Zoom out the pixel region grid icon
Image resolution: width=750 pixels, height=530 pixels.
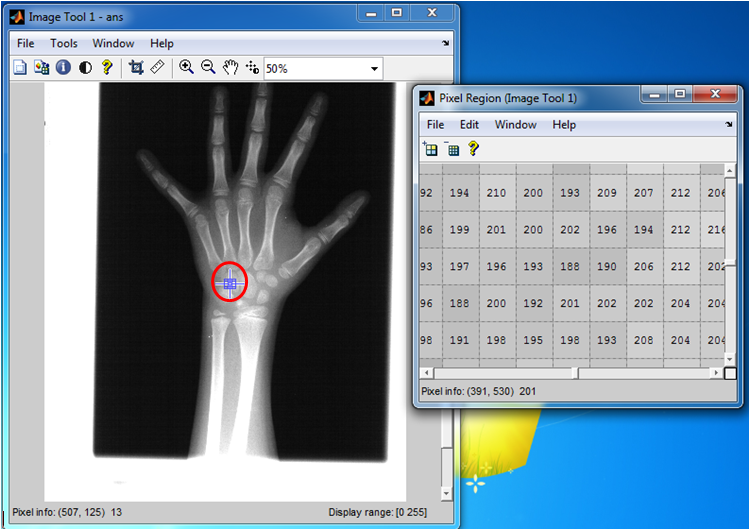(452, 149)
